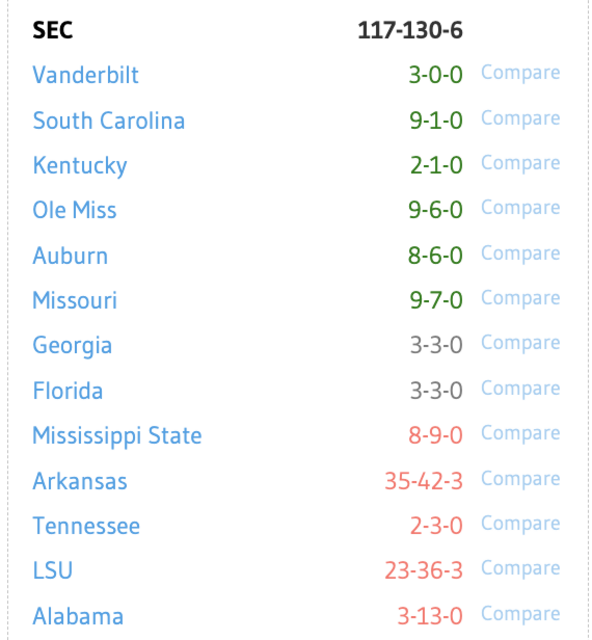Select Compare in the Auburn row
592x640 pixels.
click(x=521, y=254)
